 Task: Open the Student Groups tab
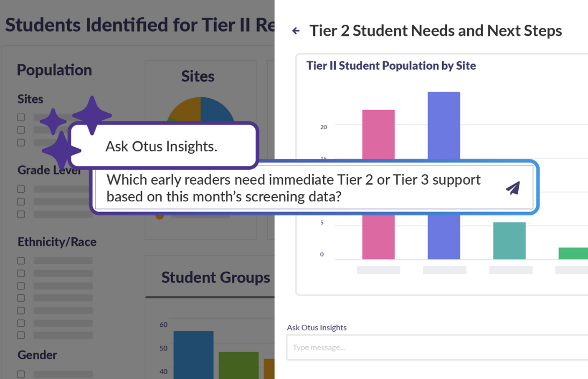click(x=216, y=278)
